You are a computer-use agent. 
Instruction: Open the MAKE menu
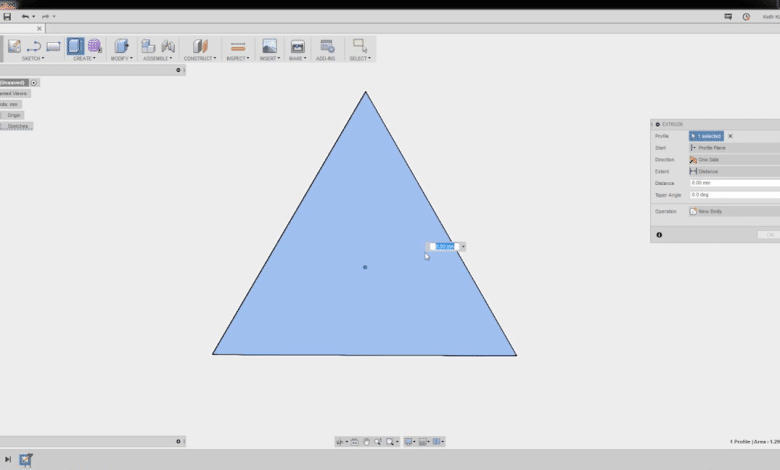coord(297,59)
